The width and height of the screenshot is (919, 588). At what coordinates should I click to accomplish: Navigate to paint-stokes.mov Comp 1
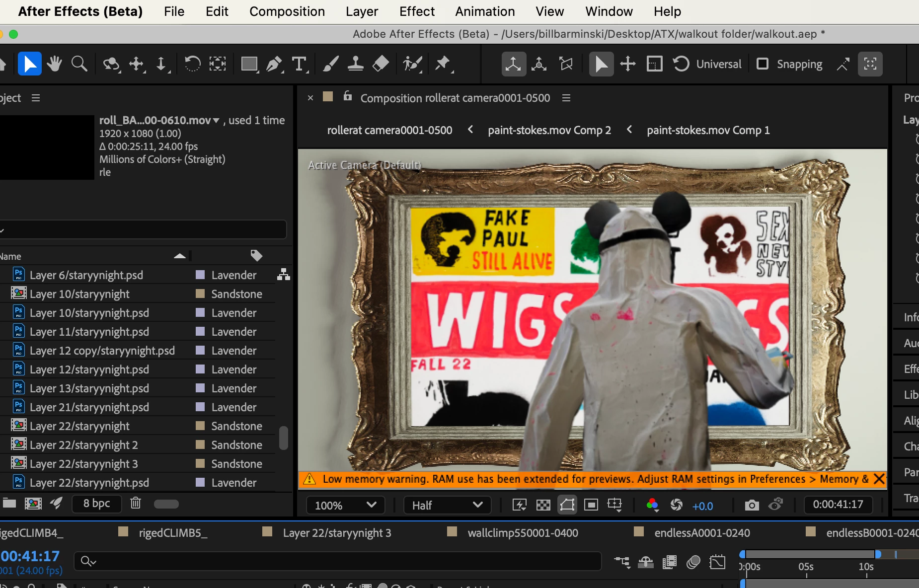708,130
